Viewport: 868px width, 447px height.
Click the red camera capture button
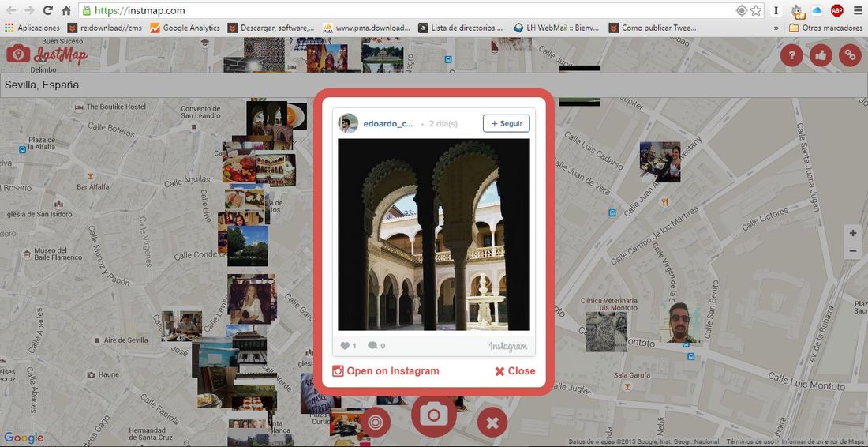point(433,416)
